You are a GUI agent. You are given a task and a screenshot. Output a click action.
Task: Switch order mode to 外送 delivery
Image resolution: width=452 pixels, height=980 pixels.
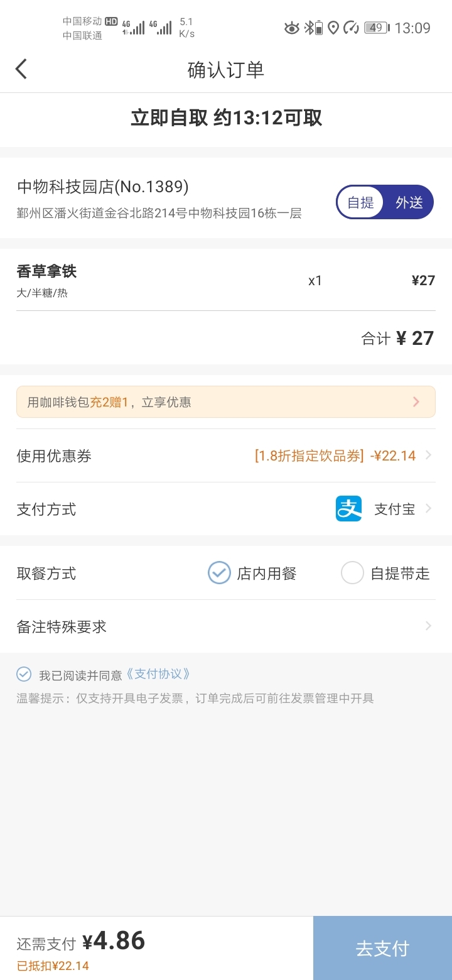click(x=409, y=202)
